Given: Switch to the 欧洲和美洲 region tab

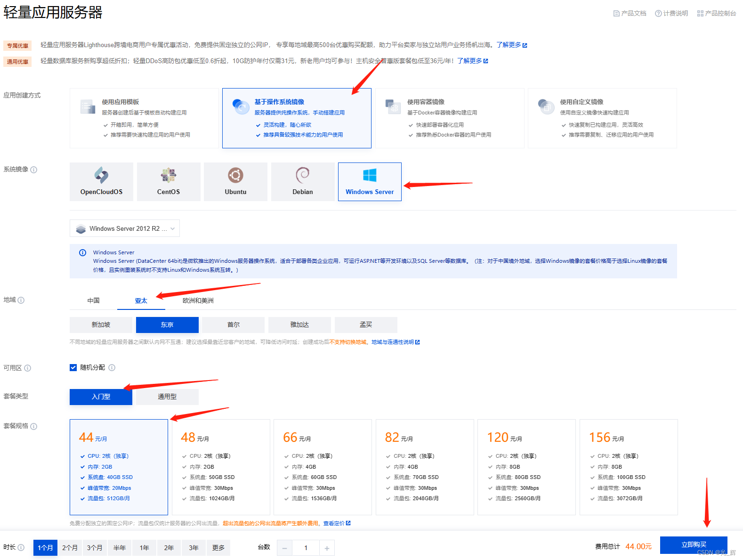Looking at the screenshot, I should (198, 300).
